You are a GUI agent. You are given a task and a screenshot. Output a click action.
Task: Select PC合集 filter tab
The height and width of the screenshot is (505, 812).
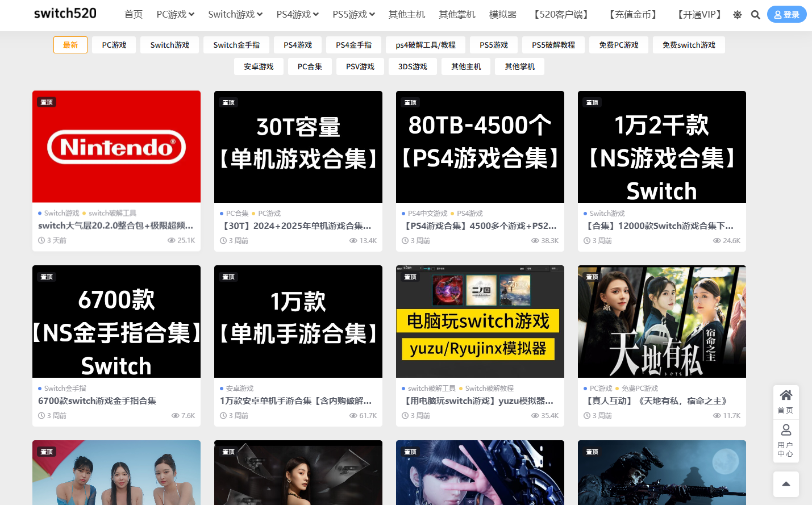coord(310,66)
